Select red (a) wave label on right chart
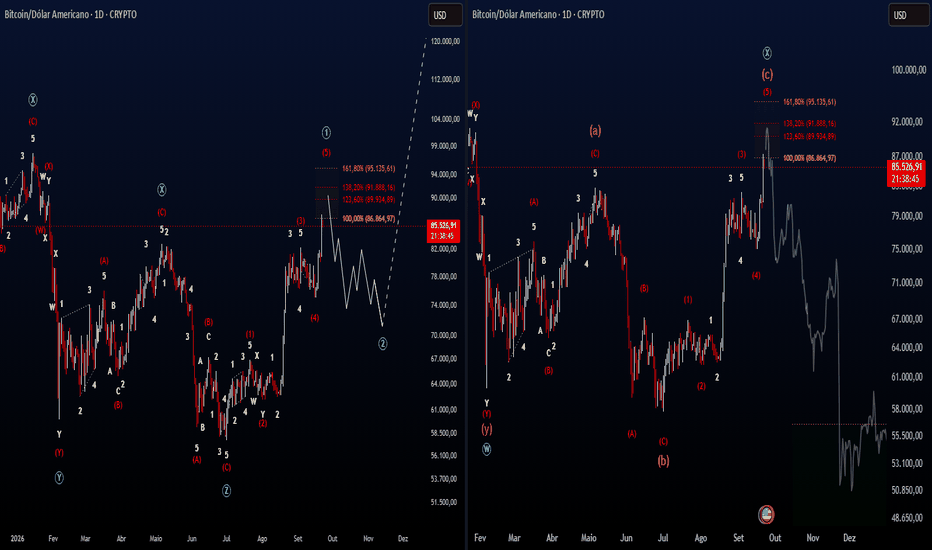The width and height of the screenshot is (932, 550). pos(595,130)
